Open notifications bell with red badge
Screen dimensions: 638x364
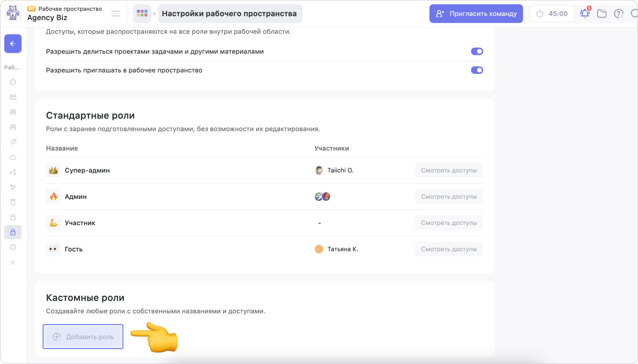pyautogui.click(x=585, y=14)
